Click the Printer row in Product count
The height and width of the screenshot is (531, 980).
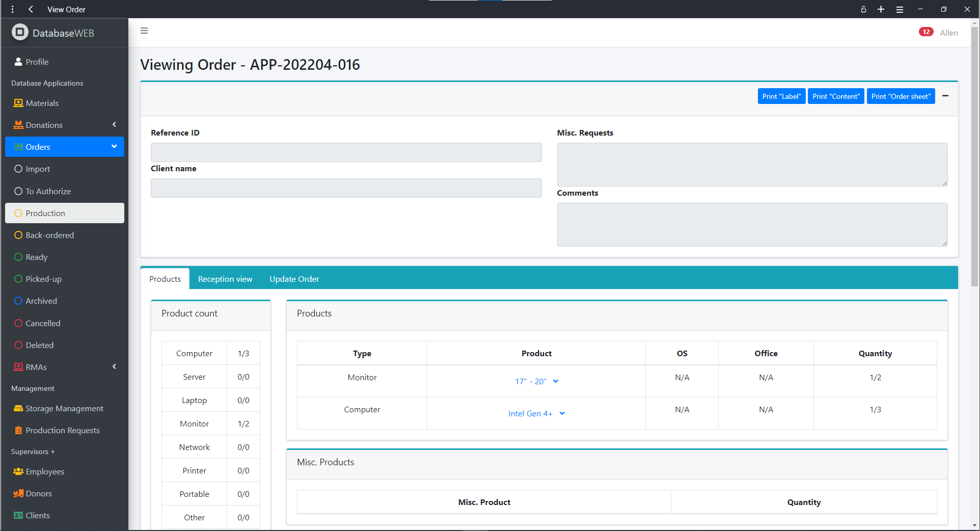[x=211, y=470]
